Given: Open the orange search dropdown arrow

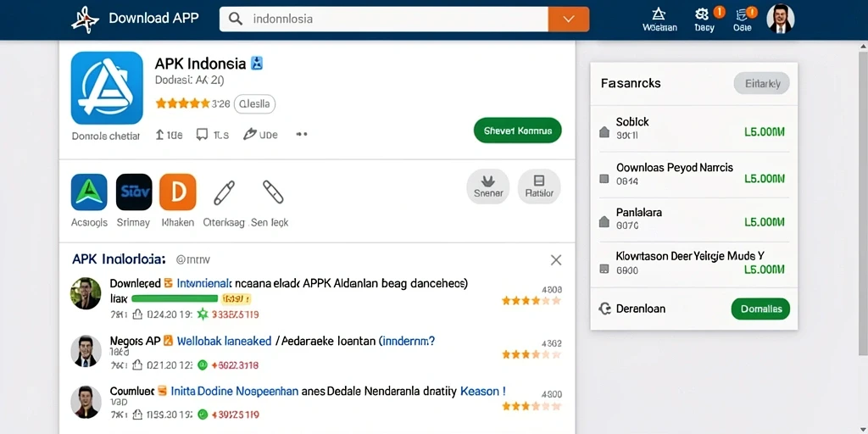Looking at the screenshot, I should coord(569,19).
